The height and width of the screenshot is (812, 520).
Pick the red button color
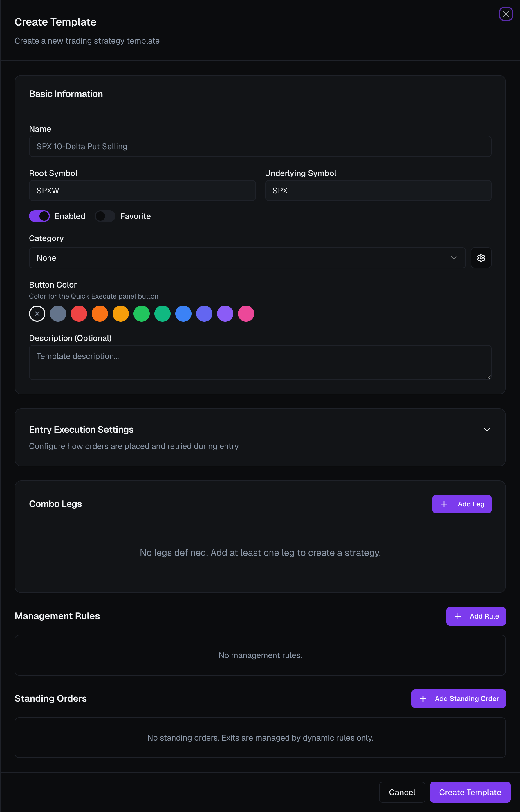coord(79,314)
